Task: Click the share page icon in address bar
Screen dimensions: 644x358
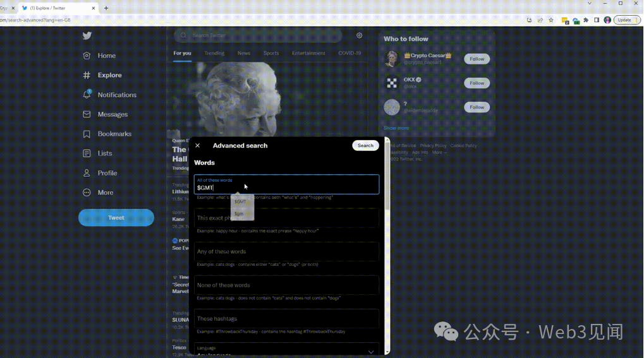Action: click(540, 20)
